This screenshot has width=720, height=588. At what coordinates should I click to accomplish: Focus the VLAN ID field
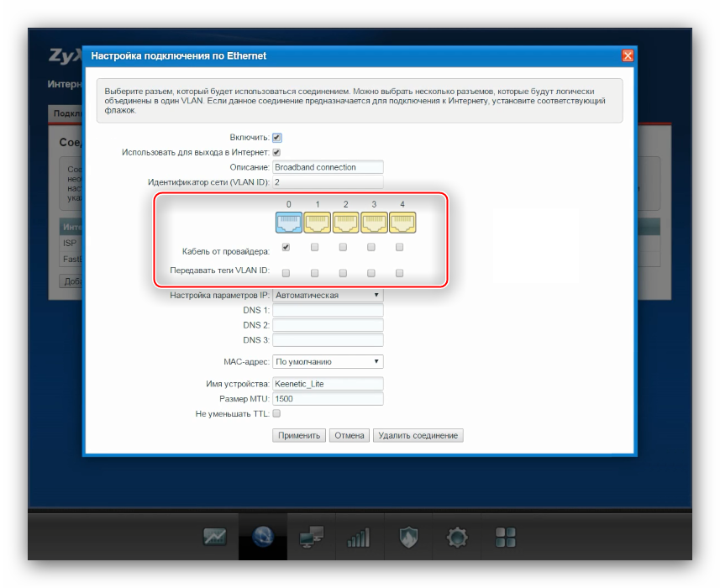pyautogui.click(x=328, y=182)
